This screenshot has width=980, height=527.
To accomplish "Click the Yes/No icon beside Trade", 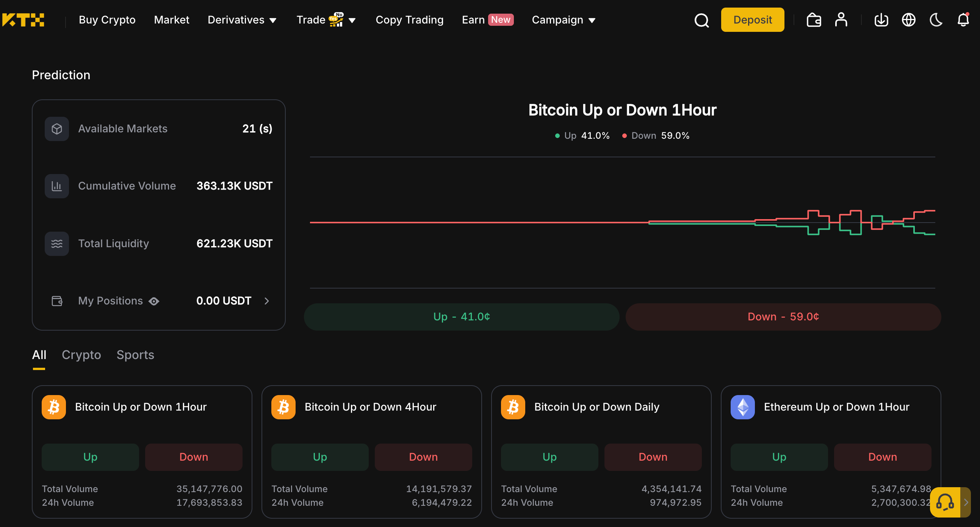I will click(336, 19).
